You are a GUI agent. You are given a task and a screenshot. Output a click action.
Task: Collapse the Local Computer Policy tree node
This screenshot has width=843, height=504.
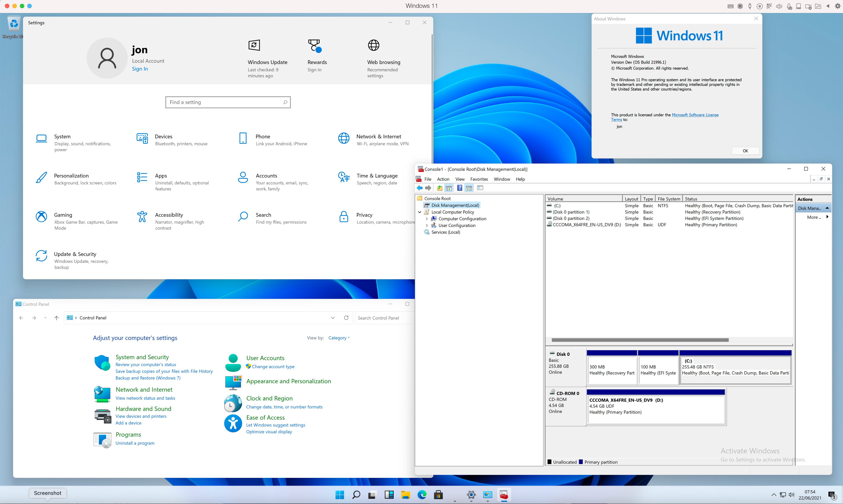pyautogui.click(x=420, y=212)
